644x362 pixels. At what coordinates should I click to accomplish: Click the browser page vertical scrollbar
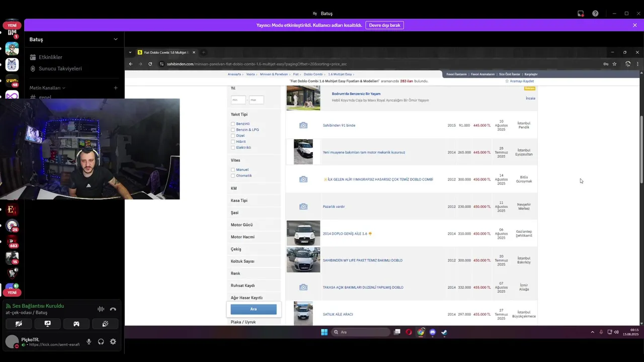point(641,149)
